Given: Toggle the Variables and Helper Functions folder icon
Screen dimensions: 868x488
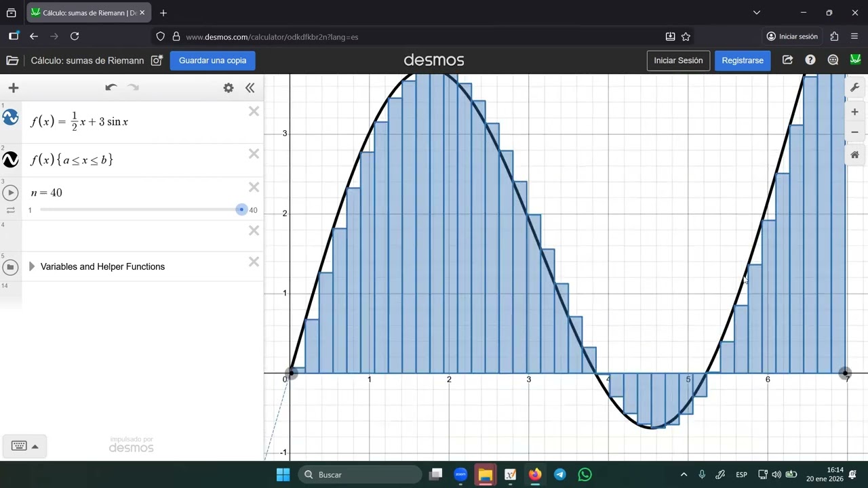Looking at the screenshot, I should 10,267.
